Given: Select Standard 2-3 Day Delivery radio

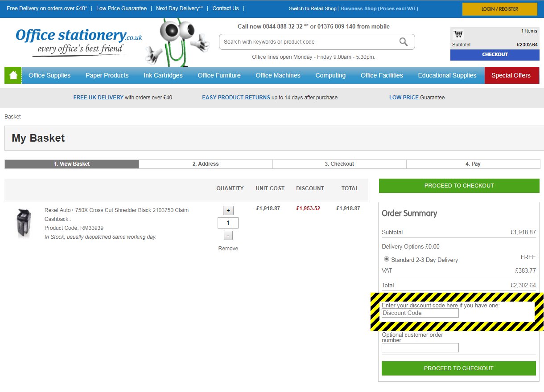Looking at the screenshot, I should point(387,259).
